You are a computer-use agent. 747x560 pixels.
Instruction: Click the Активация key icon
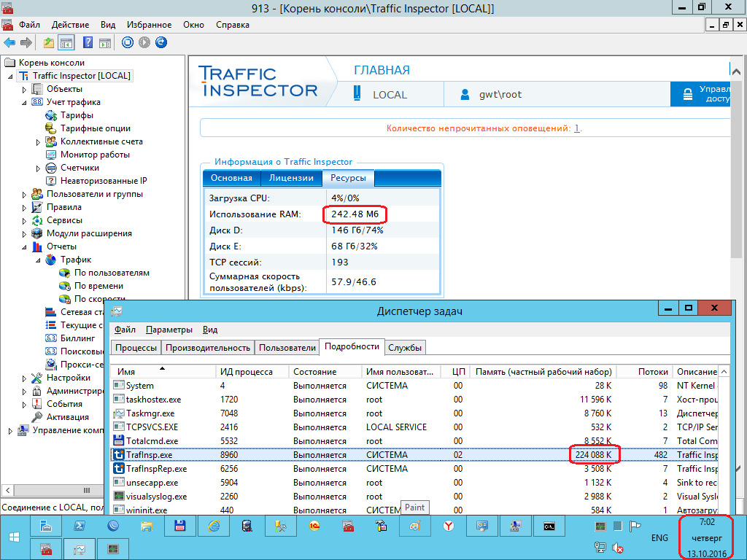(37, 417)
